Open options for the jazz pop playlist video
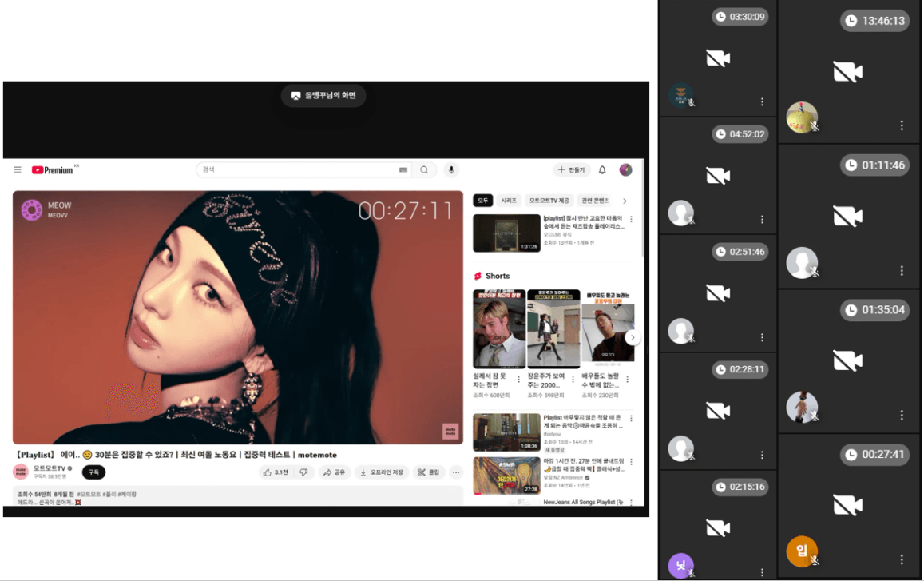Image resolution: width=924 pixels, height=581 pixels. point(631,220)
